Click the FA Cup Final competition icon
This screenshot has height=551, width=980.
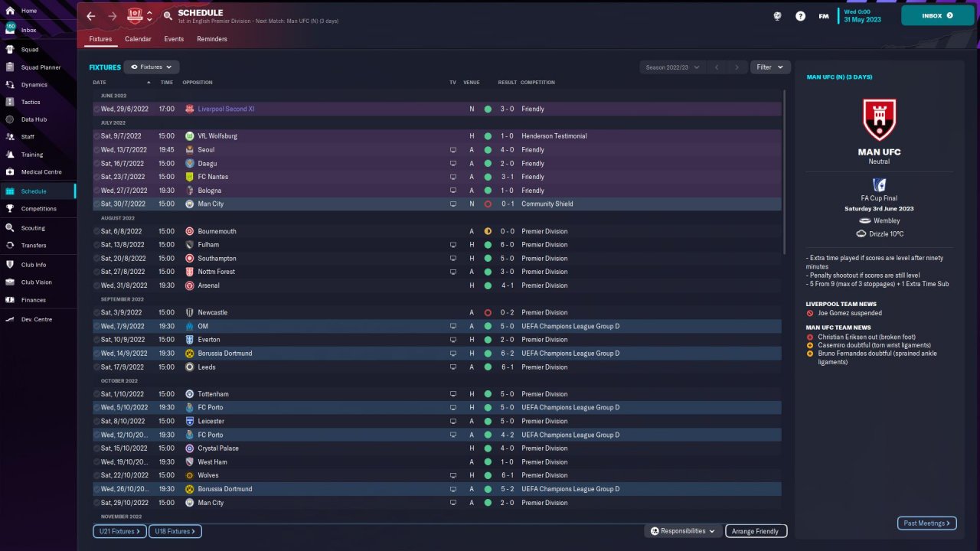pyautogui.click(x=879, y=184)
